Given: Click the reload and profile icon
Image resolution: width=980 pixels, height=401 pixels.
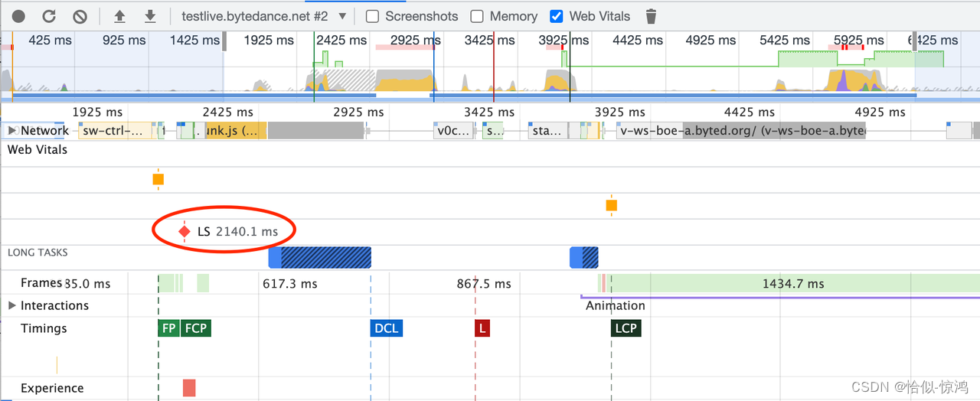Looking at the screenshot, I should click(49, 16).
